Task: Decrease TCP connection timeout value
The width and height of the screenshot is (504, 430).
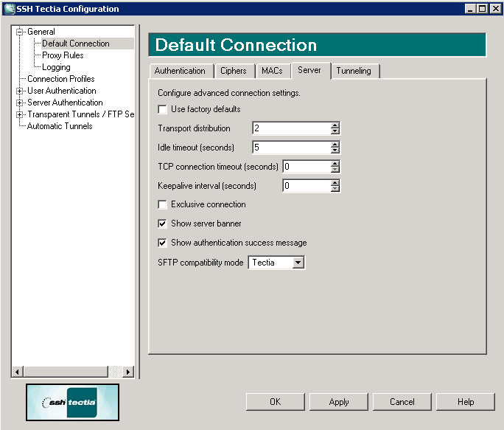Action: point(335,170)
